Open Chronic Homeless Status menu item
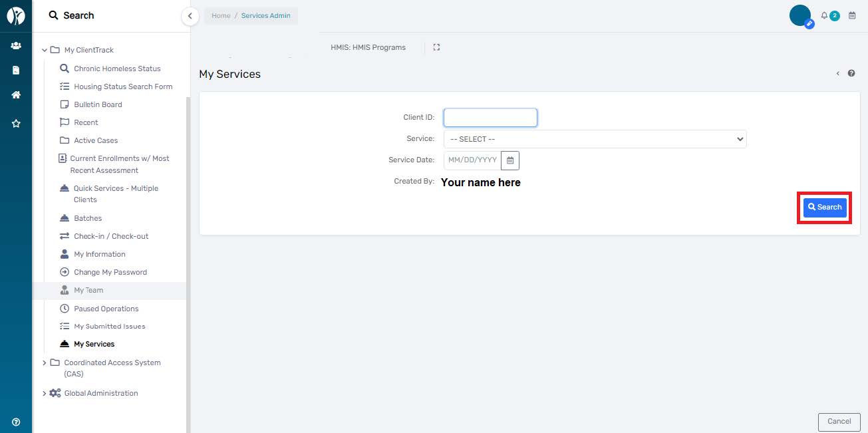The height and width of the screenshot is (433, 868). tap(117, 69)
